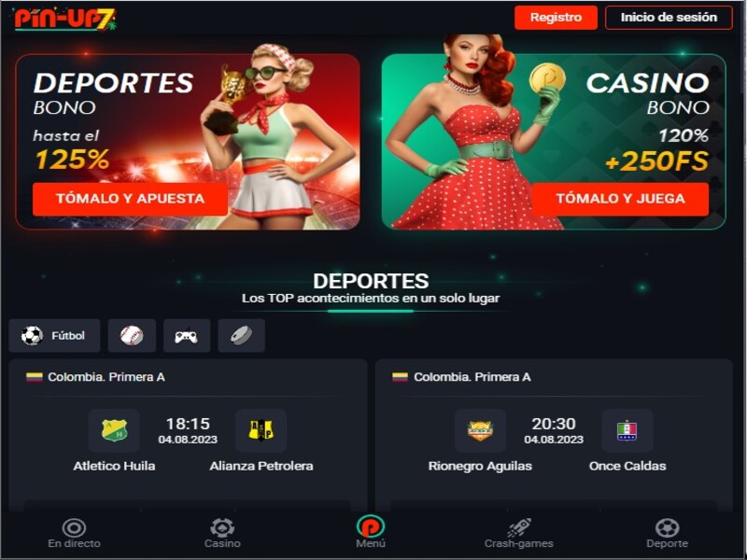747x560 pixels.
Task: Click the Rionegro Aguilas team crest
Action: click(480, 430)
